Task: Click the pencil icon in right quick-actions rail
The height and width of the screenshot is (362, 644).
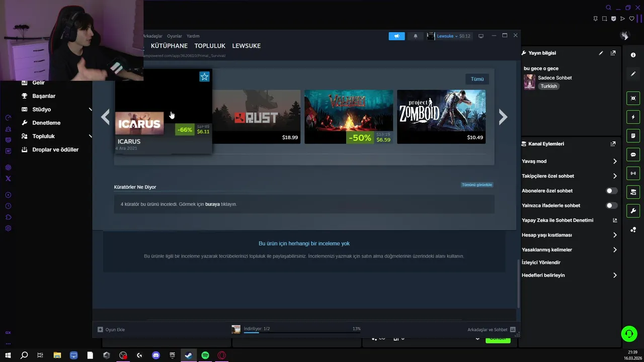Action: point(633,74)
